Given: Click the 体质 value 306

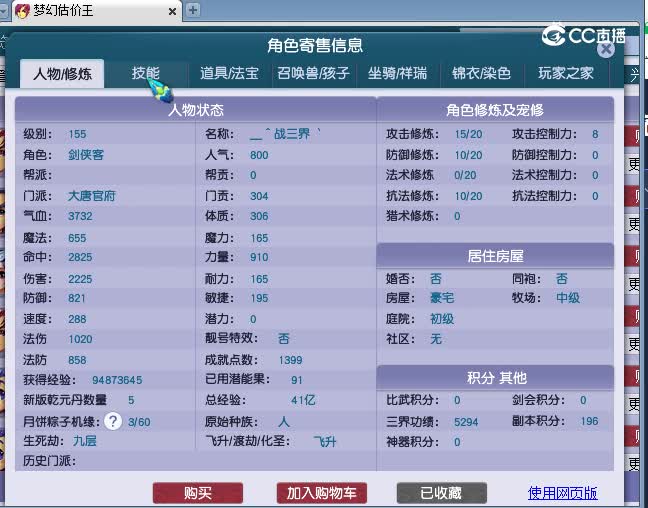Looking at the screenshot, I should click(x=259, y=216).
